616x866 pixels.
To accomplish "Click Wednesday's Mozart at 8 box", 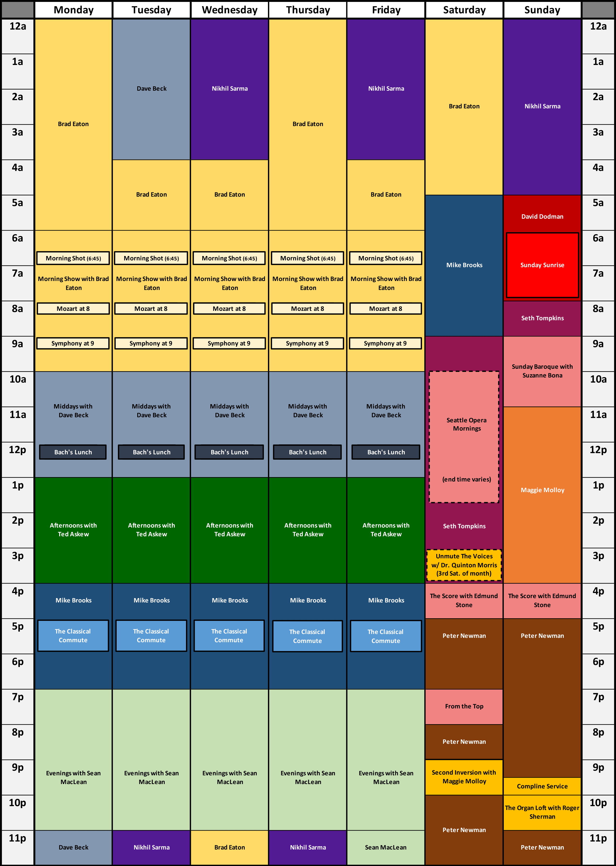I will coord(229,309).
